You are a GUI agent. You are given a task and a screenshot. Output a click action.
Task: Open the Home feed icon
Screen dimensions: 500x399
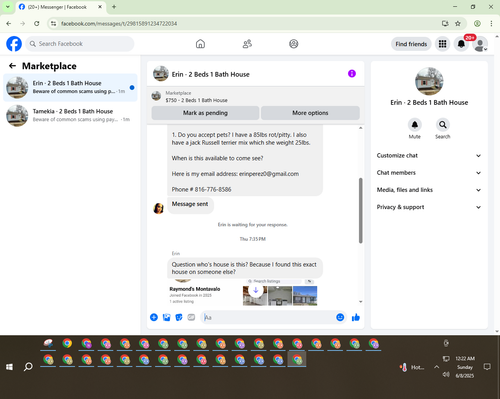point(200,44)
